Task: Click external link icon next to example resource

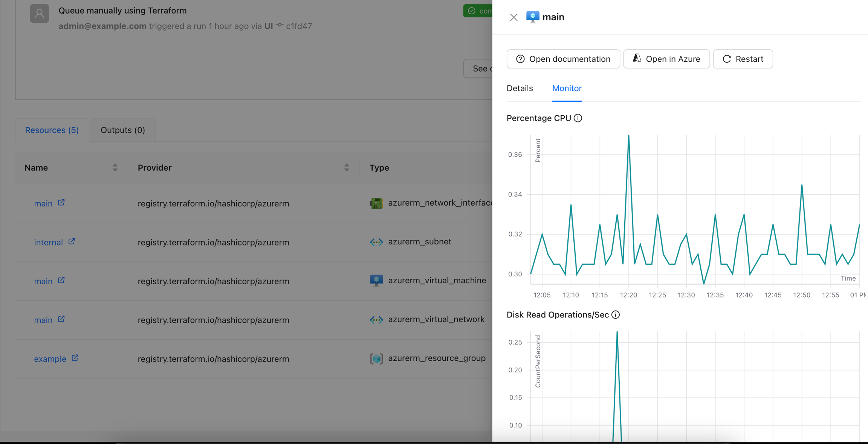Action: (75, 358)
